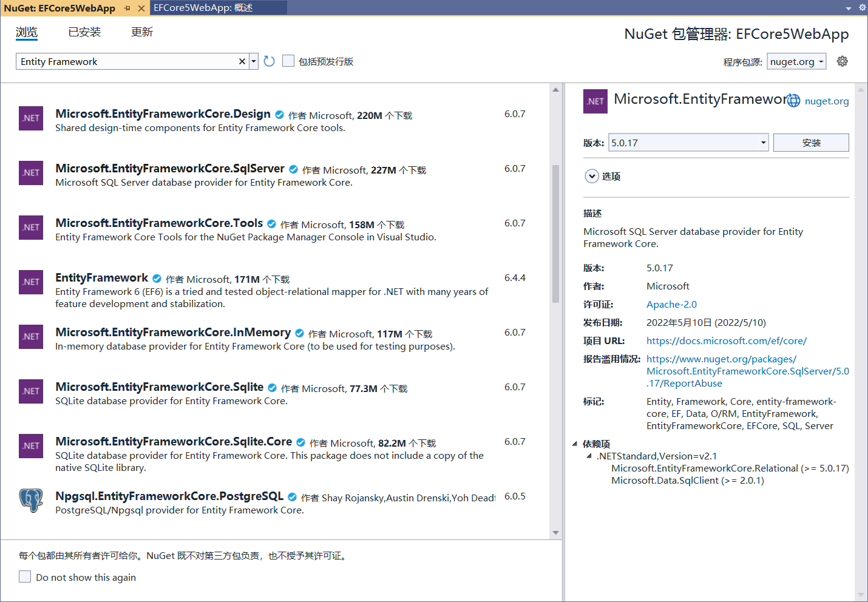Click the package list scrollbar thumb
The image size is (868, 602).
555,234
